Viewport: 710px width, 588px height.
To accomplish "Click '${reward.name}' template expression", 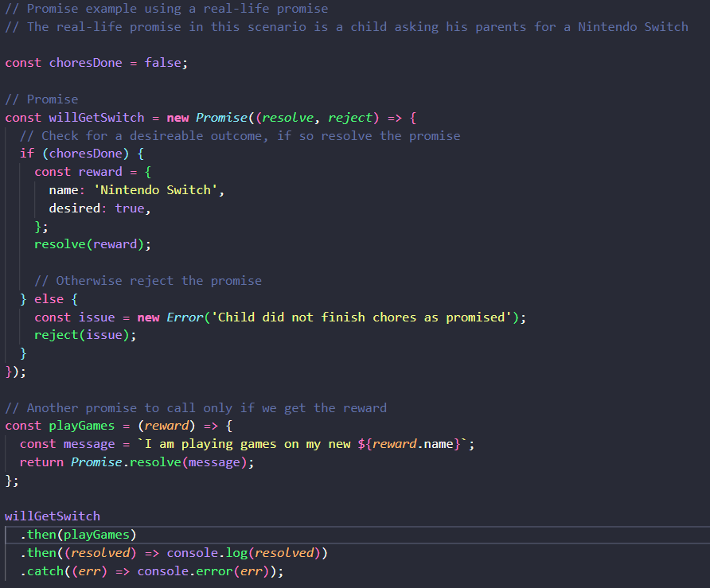I will point(409,444).
